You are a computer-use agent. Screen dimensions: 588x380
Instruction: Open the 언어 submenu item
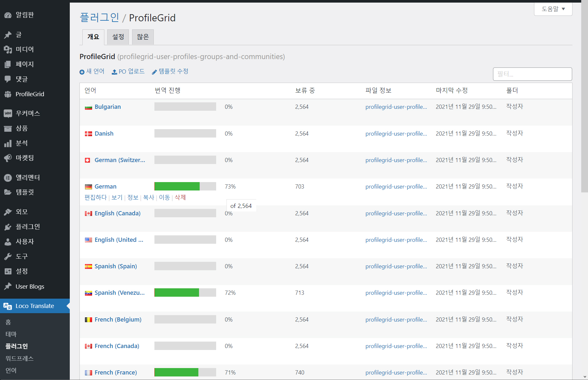(x=11, y=370)
